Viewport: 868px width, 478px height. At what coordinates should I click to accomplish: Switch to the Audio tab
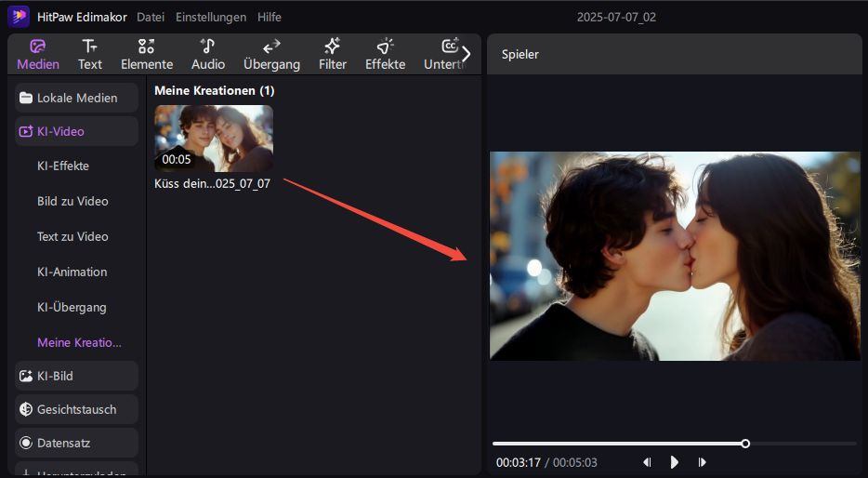[x=208, y=54]
